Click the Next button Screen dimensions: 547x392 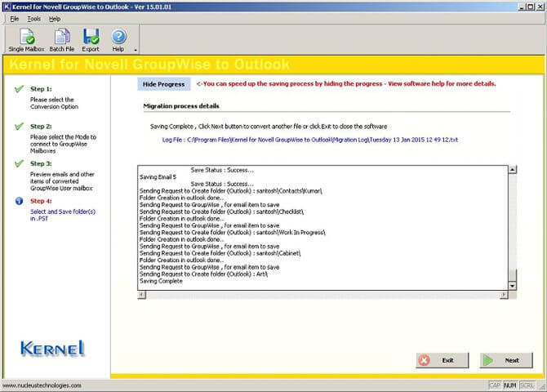[x=506, y=360]
